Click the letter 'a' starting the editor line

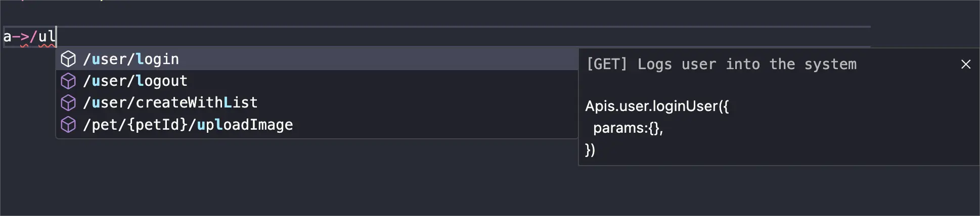pos(7,36)
